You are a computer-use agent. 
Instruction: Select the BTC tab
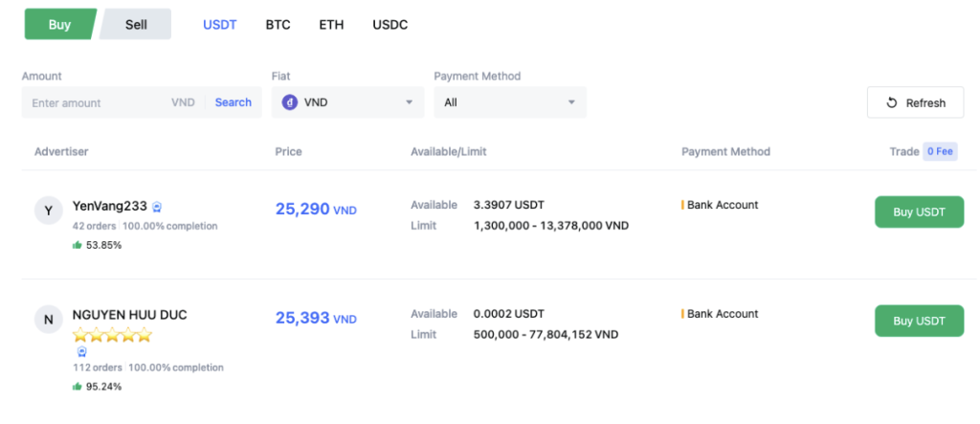point(278,25)
